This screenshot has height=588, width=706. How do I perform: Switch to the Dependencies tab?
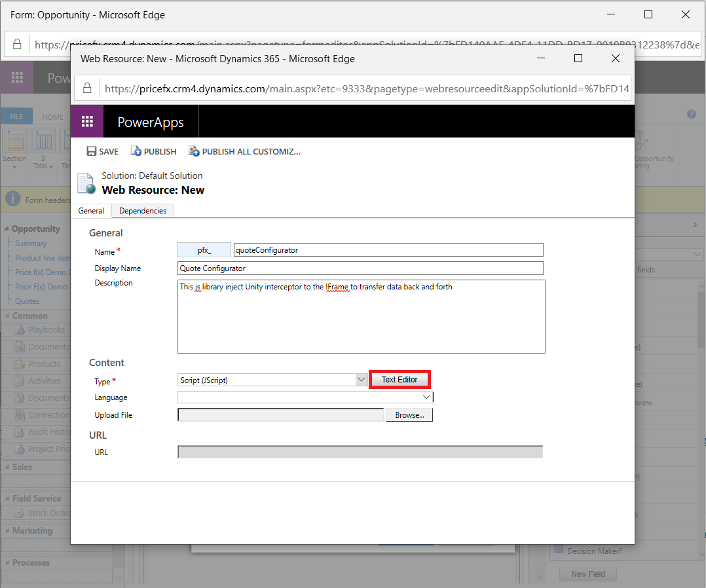pos(142,211)
